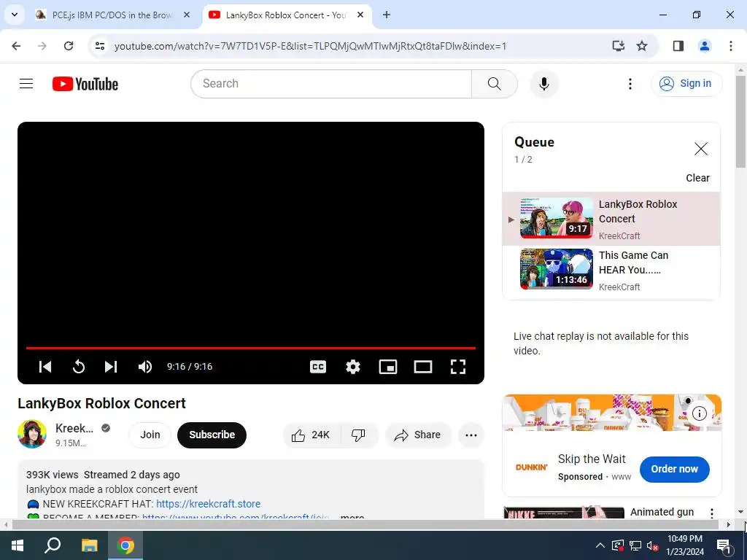Open a new browser tab
747x560 pixels.
click(x=387, y=15)
